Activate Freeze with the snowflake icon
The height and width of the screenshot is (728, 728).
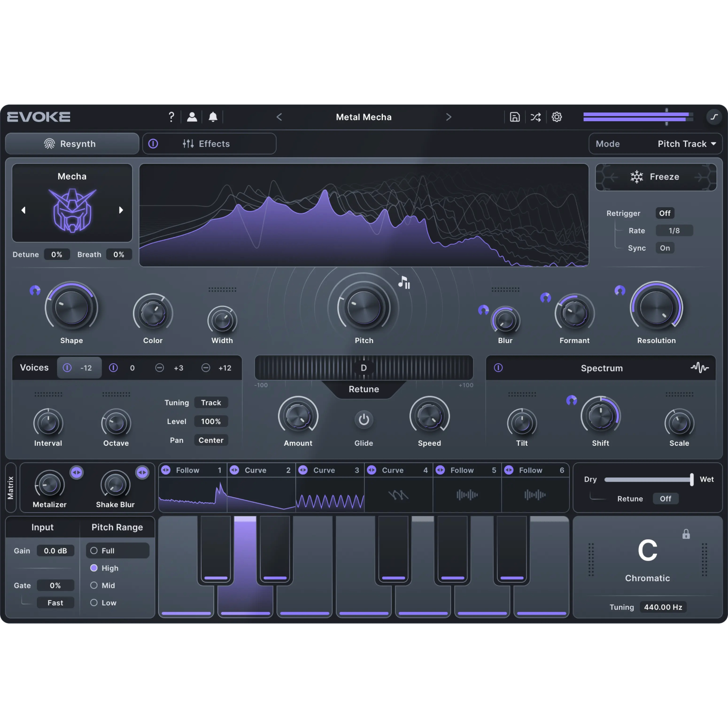pos(636,177)
